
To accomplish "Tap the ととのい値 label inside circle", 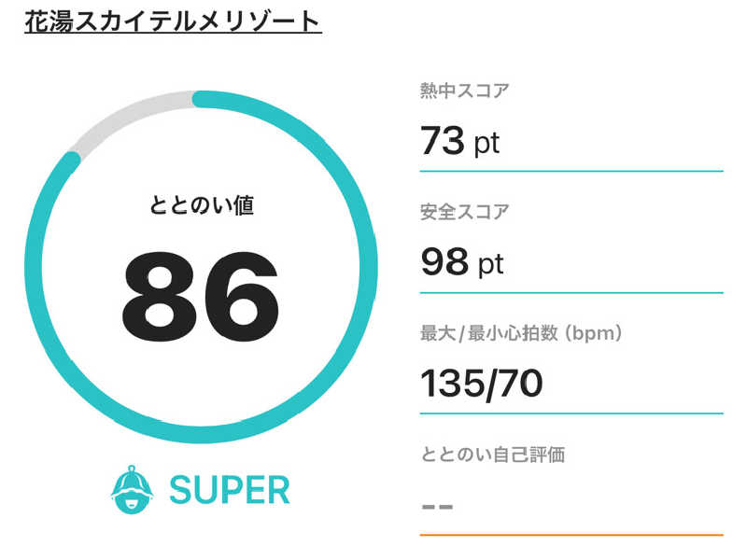I will coord(202,205).
